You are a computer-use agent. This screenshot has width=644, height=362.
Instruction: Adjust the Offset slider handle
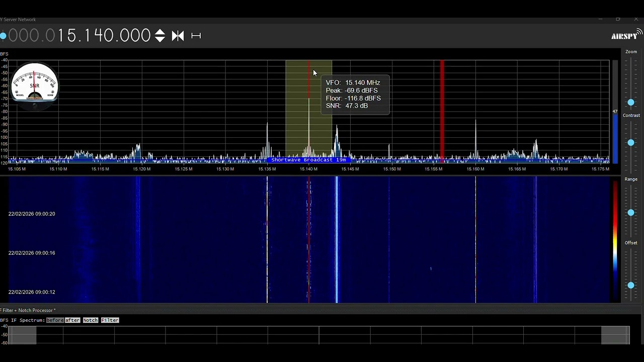(x=631, y=285)
